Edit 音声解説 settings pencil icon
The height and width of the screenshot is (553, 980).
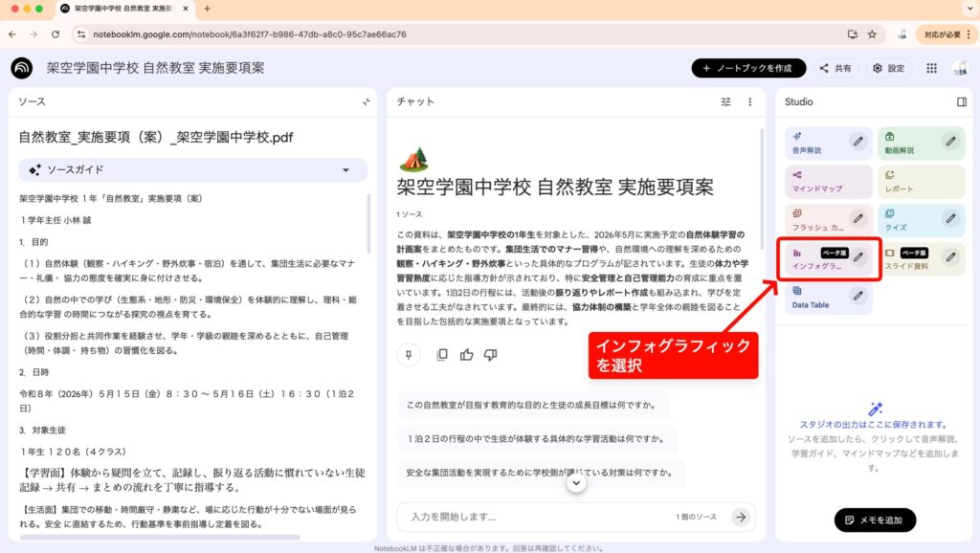(x=858, y=142)
